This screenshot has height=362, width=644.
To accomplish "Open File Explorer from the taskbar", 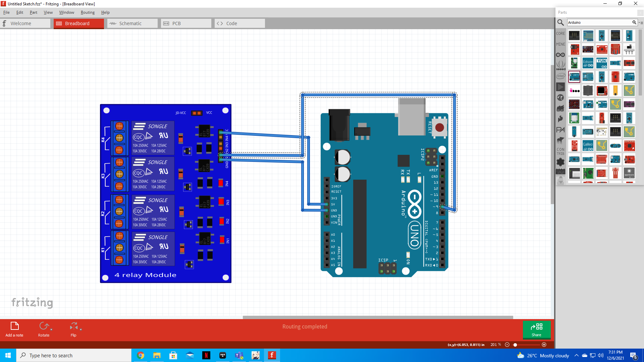I will tap(157, 355).
